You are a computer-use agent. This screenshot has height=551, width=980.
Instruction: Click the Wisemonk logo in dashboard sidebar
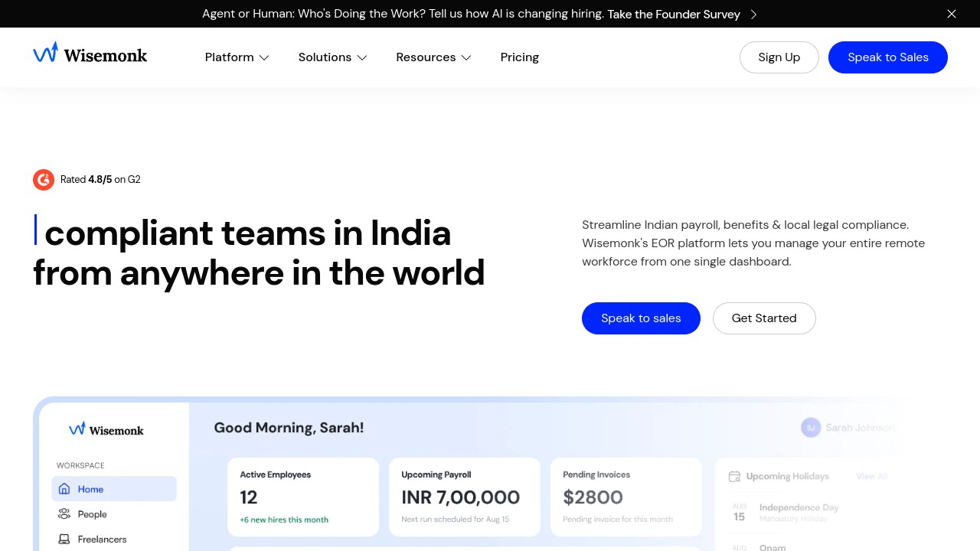pyautogui.click(x=106, y=430)
